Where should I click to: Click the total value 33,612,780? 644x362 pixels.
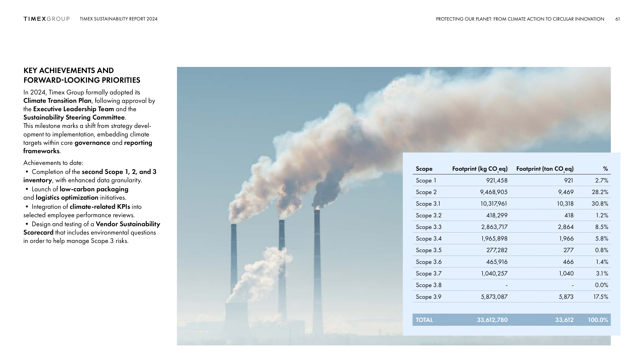click(492, 320)
